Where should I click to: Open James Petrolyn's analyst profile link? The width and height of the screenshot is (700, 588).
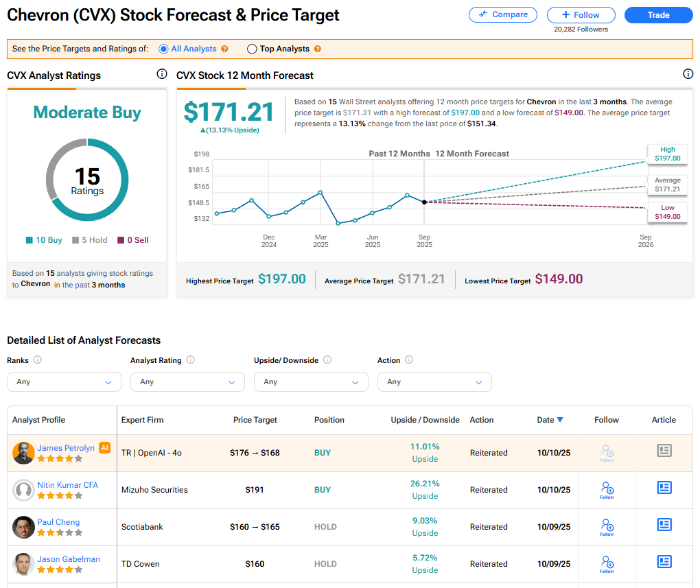66,448
